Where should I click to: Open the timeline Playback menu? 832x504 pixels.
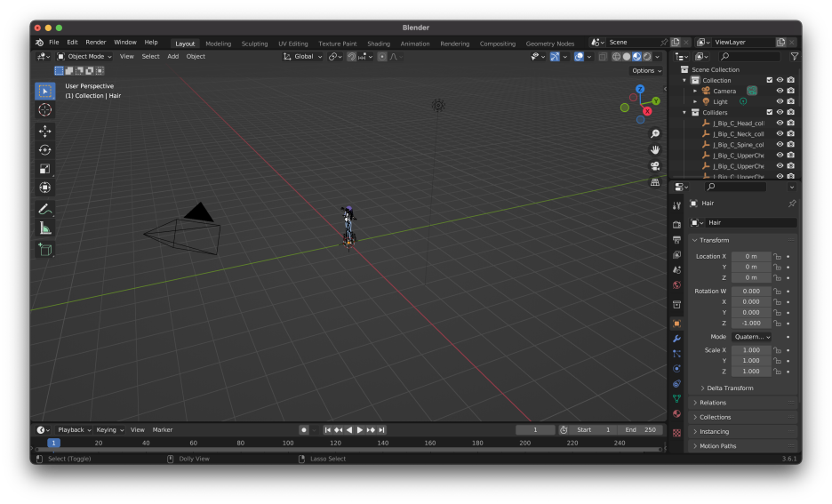[x=74, y=429]
